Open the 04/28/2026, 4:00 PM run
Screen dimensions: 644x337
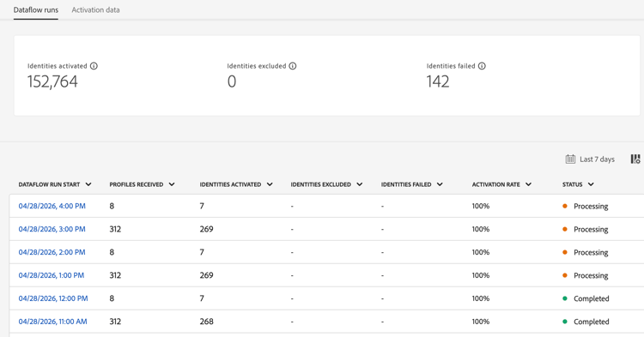click(x=52, y=206)
